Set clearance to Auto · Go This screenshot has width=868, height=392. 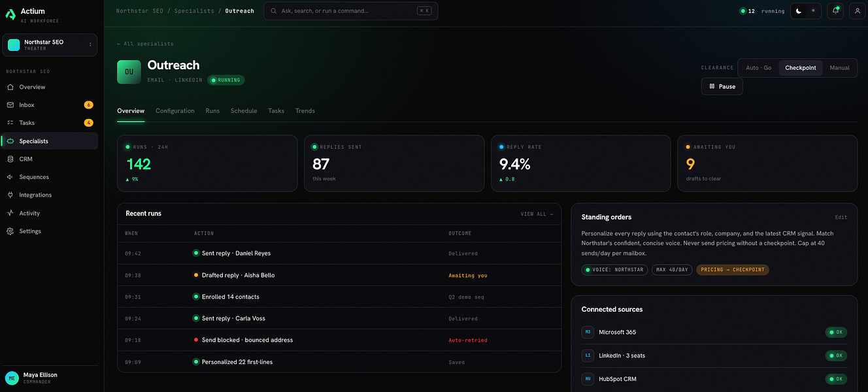coord(758,68)
